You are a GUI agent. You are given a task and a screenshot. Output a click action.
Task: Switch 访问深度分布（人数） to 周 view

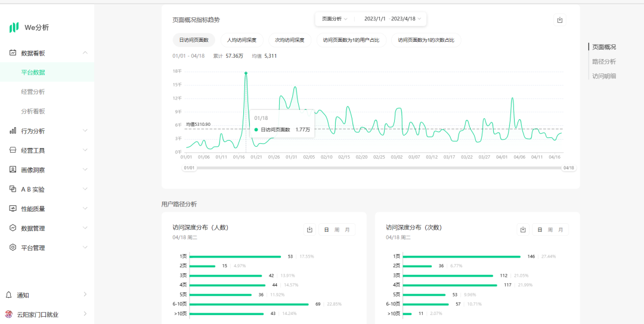(x=337, y=230)
